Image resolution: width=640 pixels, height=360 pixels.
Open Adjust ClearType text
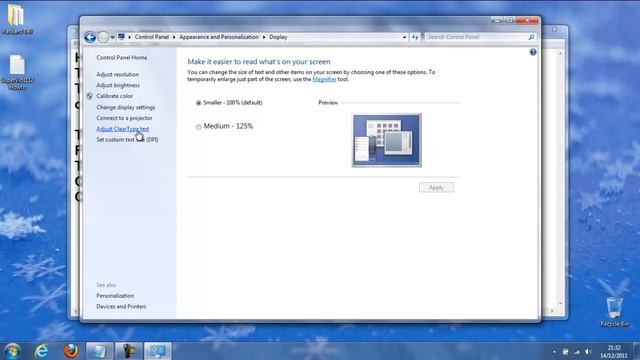[122, 129]
